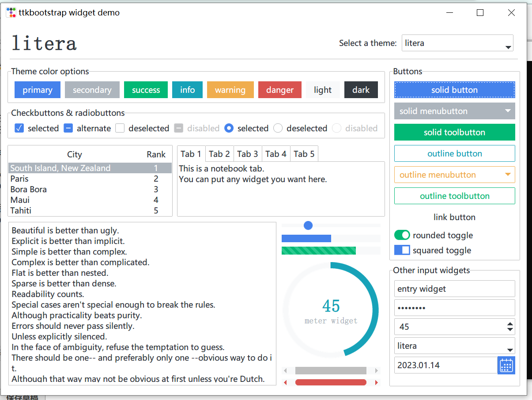532x400 pixels.
Task: Click the 'entry widget' text field
Action: [455, 289]
